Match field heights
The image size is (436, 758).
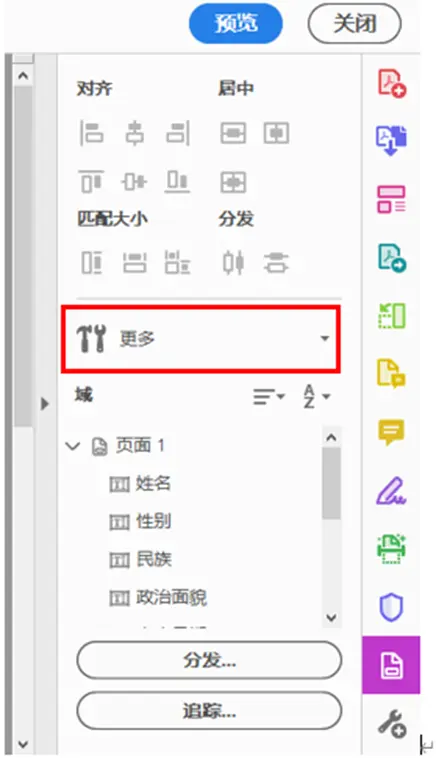pos(92,263)
